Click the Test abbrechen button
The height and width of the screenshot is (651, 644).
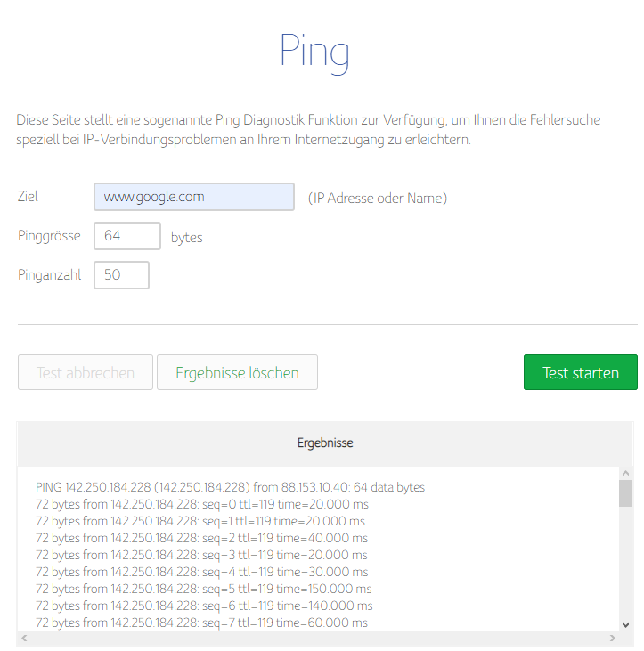point(86,373)
